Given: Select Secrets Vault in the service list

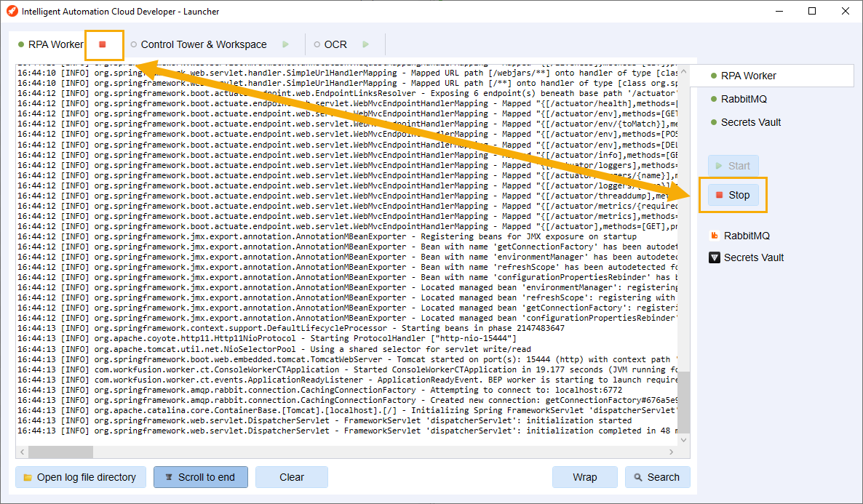Looking at the screenshot, I should coord(751,122).
